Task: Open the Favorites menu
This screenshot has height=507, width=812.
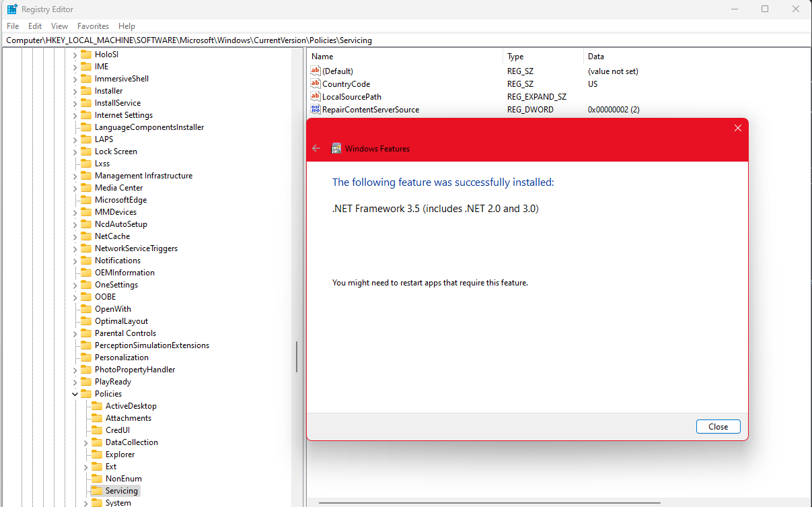Action: coord(93,26)
